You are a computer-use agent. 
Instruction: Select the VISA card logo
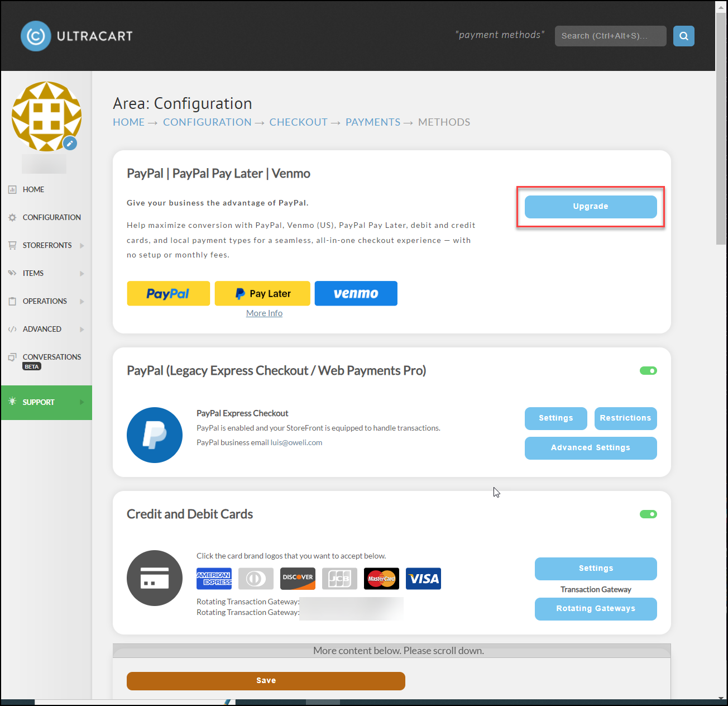click(x=423, y=579)
